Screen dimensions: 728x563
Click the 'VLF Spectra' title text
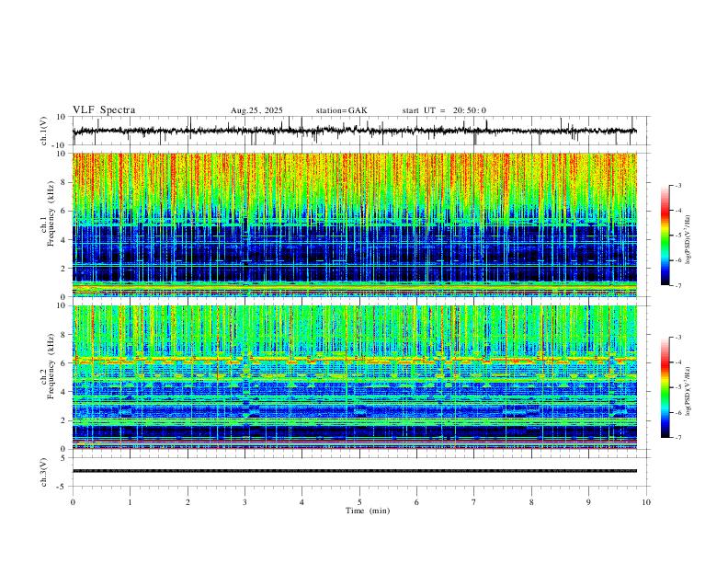pyautogui.click(x=104, y=110)
